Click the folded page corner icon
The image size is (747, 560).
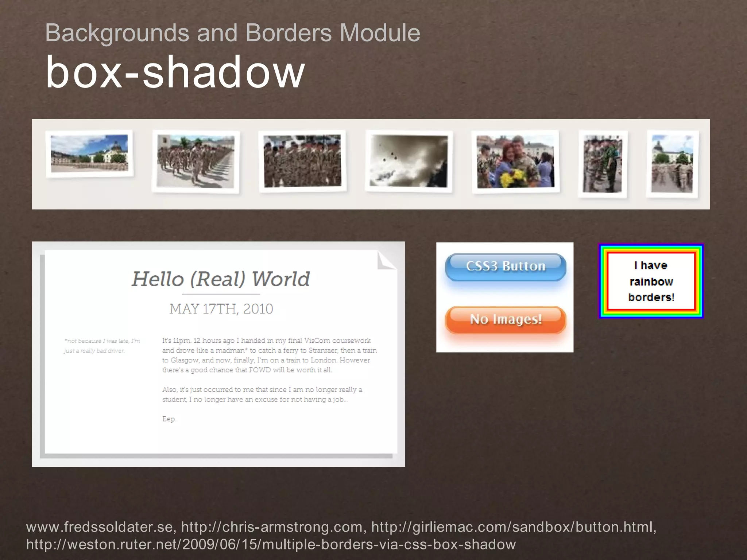tap(387, 260)
